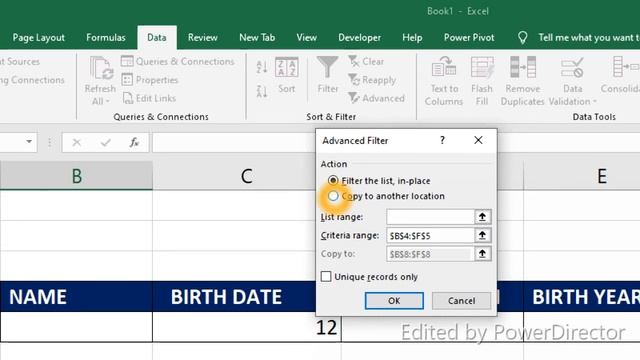The image size is (640, 360).
Task: Click Copy to range selector arrow
Action: tap(482, 254)
